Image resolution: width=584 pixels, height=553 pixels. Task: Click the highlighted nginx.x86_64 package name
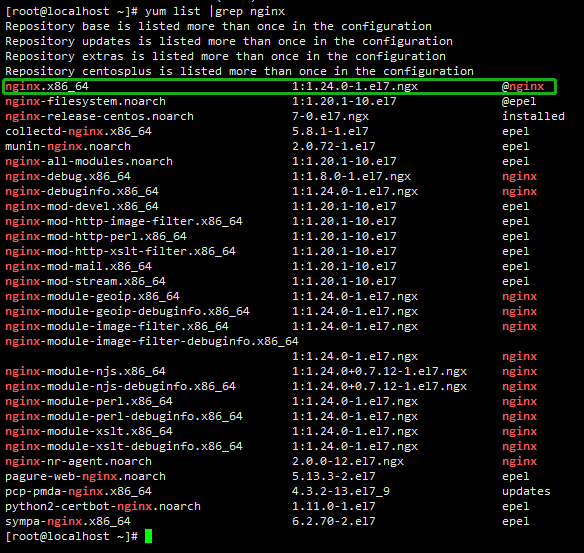47,86
